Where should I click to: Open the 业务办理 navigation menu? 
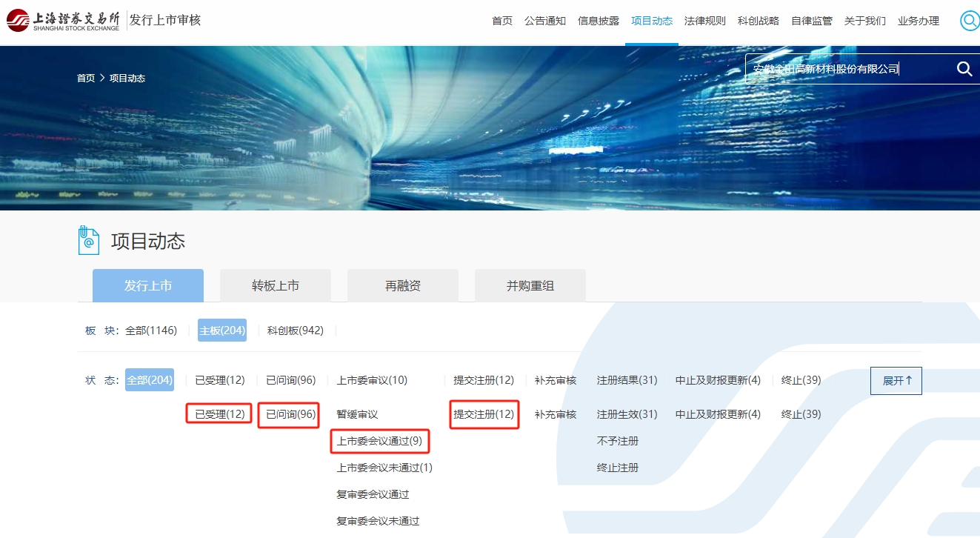[918, 21]
